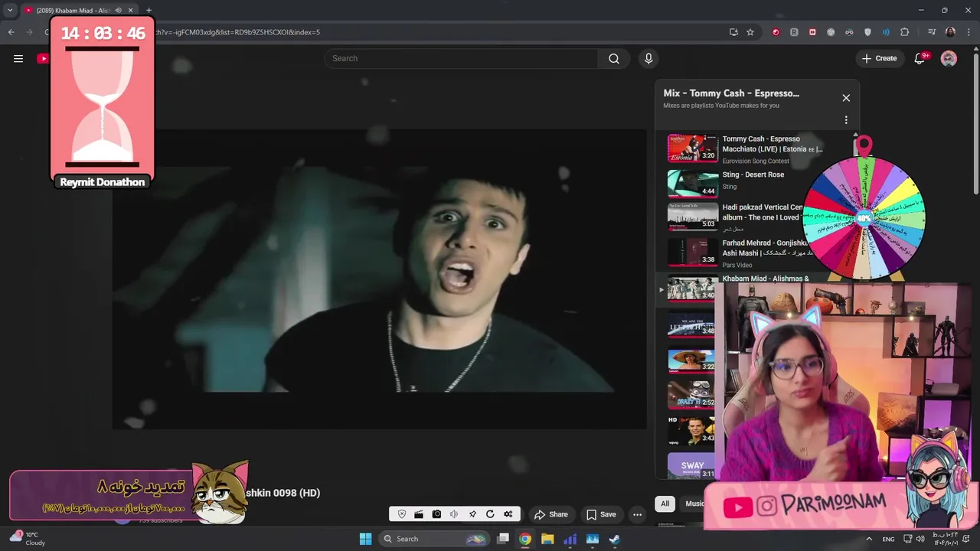Save the video with Save button

click(x=601, y=514)
